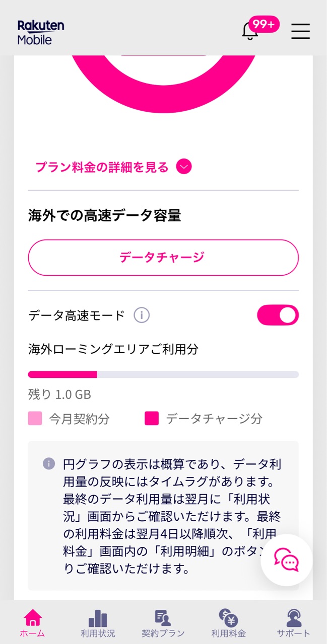This screenshot has width=327, height=644.
Task: Tap the 利用状況 bar chart icon
Action: (x=98, y=618)
